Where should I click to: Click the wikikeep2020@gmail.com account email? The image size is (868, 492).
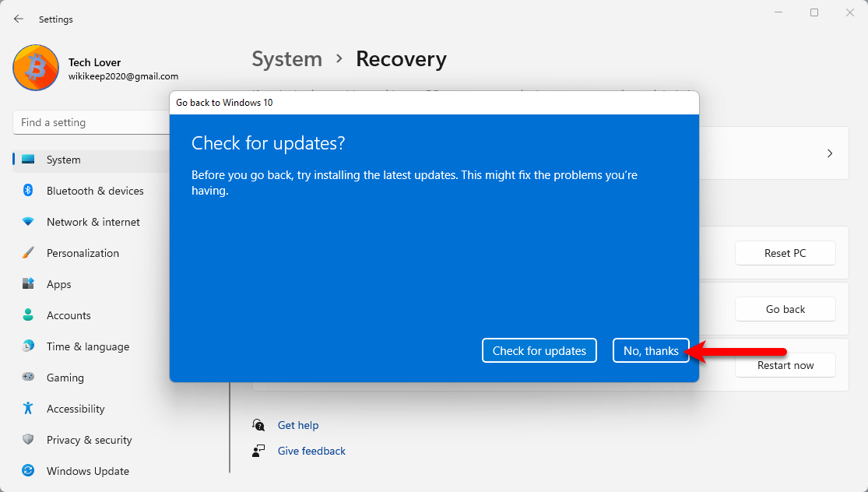pyautogui.click(x=124, y=76)
